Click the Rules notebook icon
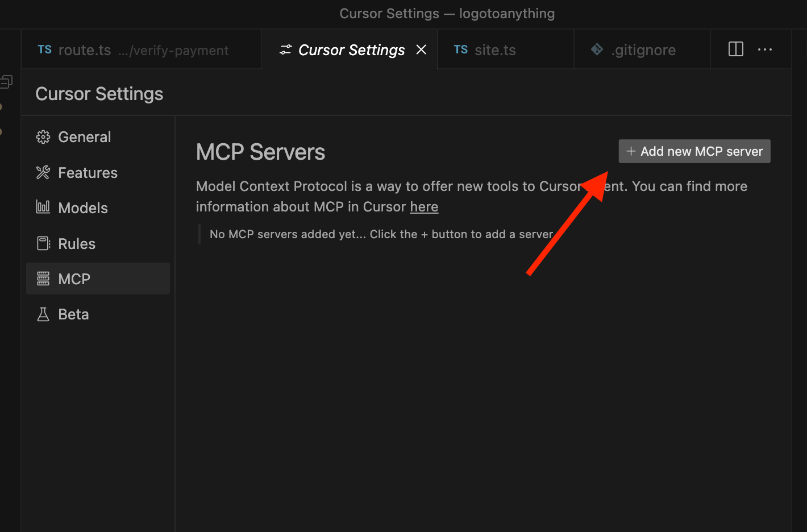 (43, 243)
